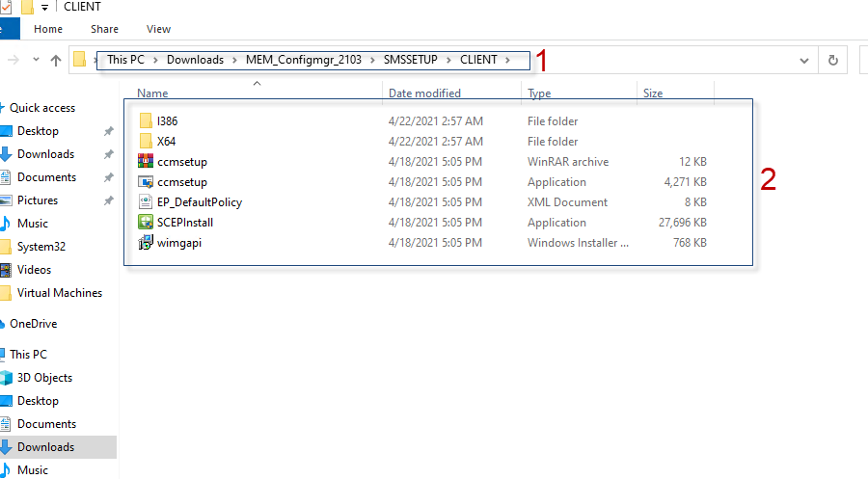Image resolution: width=868 pixels, height=479 pixels.
Task: Click the Desktop icon under This PC
Action: coord(6,401)
